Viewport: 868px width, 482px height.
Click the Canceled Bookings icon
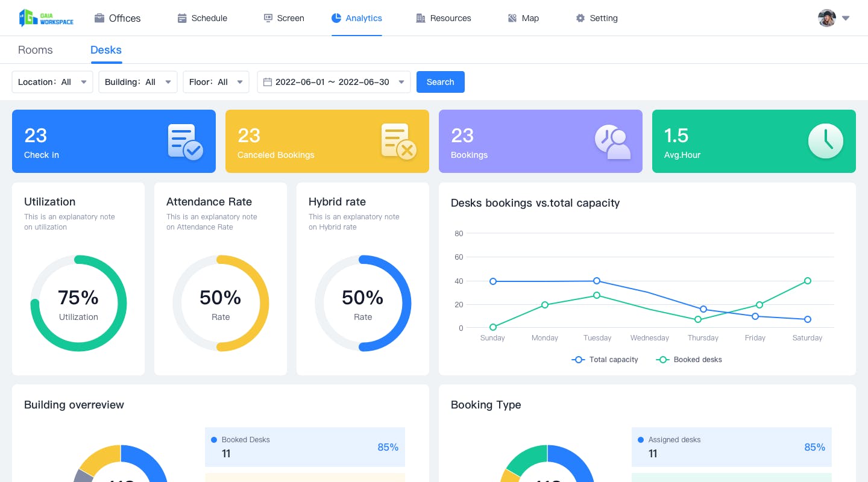399,142
